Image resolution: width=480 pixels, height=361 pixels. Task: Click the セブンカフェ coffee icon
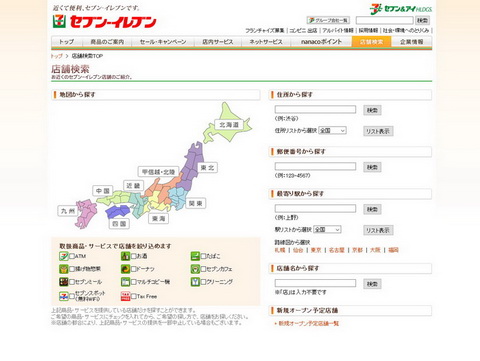pos(195,269)
